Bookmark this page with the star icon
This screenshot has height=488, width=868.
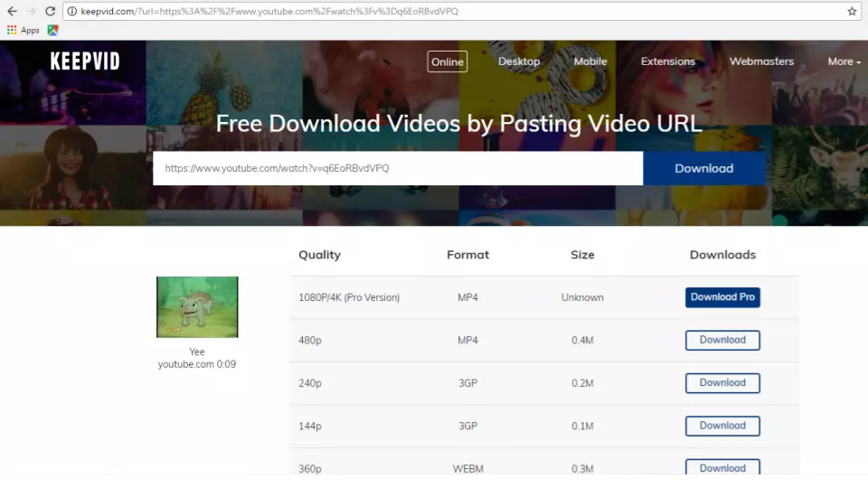pyautogui.click(x=852, y=11)
